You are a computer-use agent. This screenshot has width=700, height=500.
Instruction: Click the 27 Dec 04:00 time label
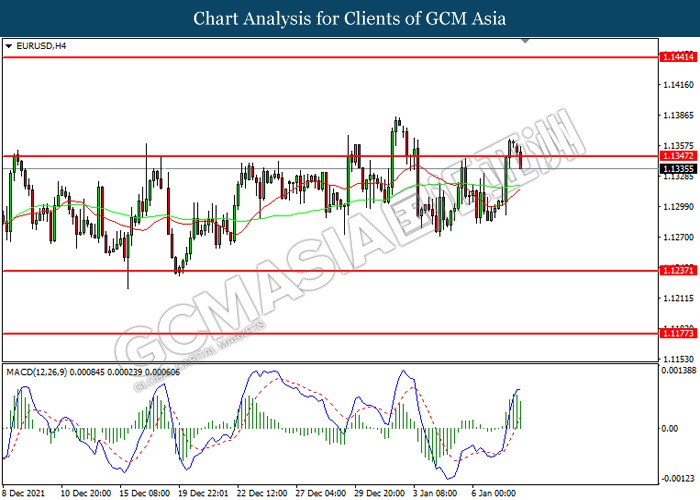click(321, 493)
